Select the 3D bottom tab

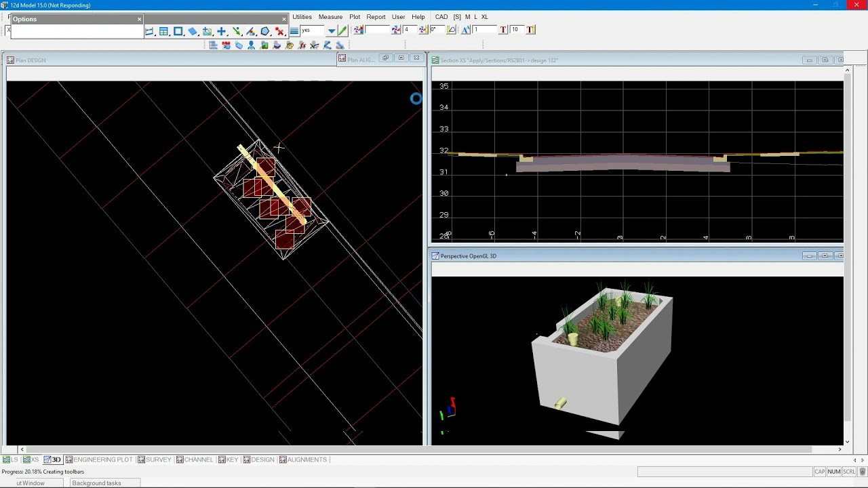(52, 460)
